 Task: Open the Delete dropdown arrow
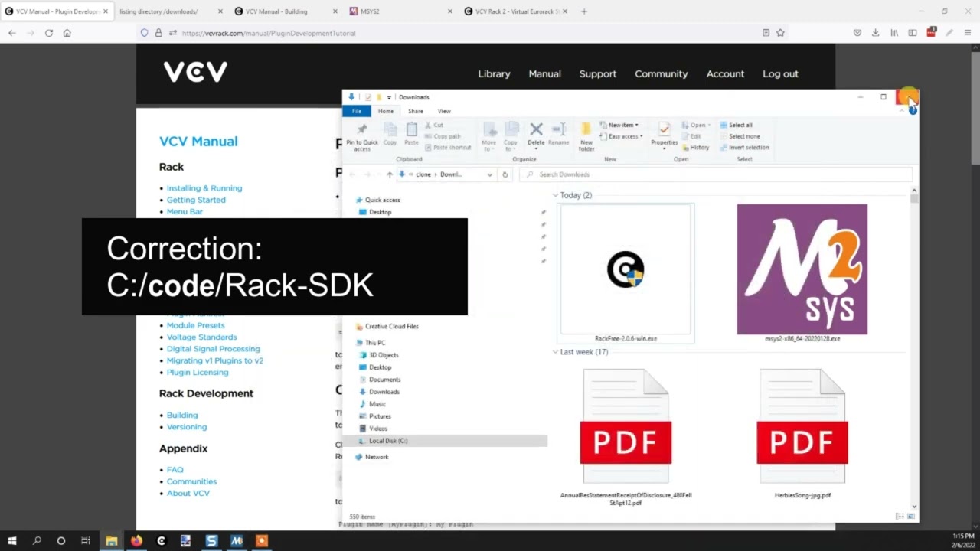[536, 148]
